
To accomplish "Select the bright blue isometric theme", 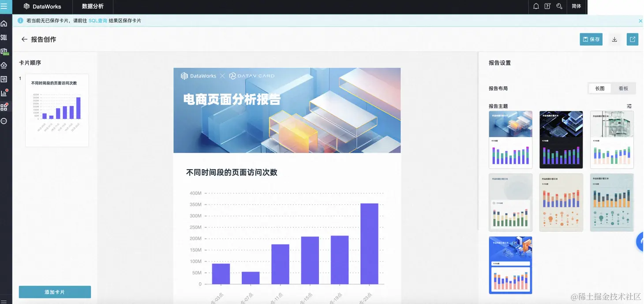I will tap(510, 265).
